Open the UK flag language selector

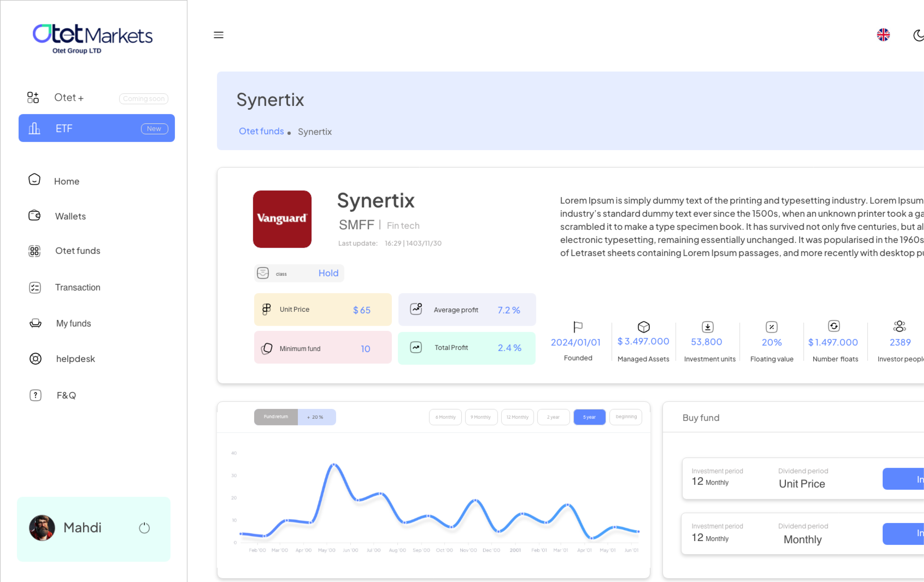pos(883,35)
